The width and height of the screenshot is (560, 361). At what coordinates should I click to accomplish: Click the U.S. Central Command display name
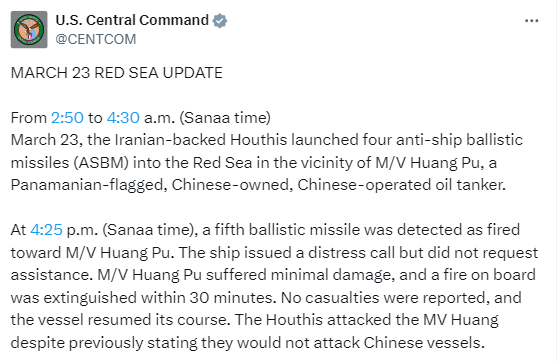[132, 20]
